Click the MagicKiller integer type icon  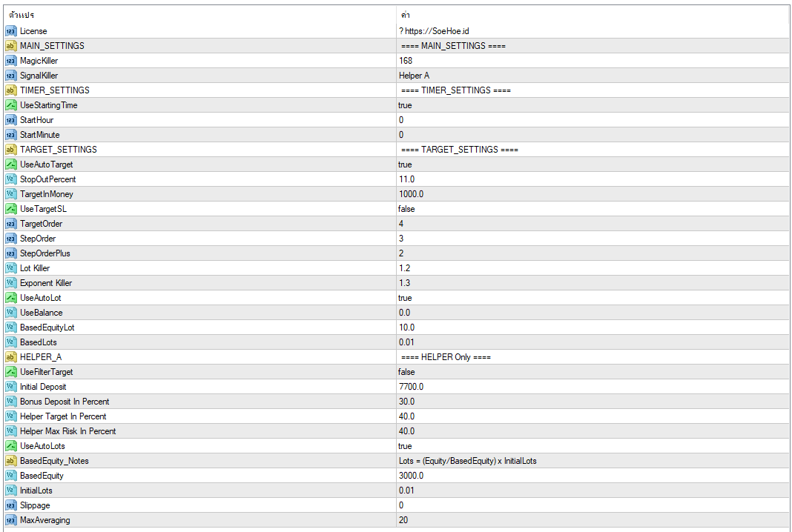click(10, 61)
